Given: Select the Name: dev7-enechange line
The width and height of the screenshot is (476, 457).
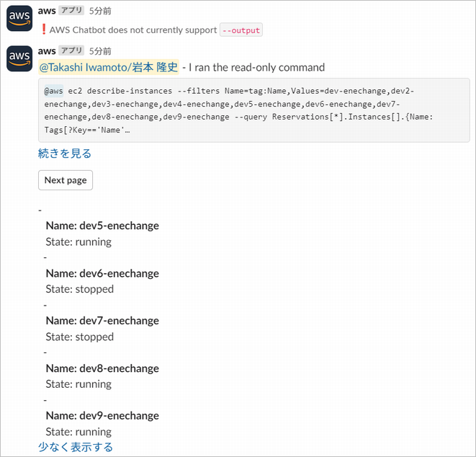Looking at the screenshot, I should click(102, 321).
